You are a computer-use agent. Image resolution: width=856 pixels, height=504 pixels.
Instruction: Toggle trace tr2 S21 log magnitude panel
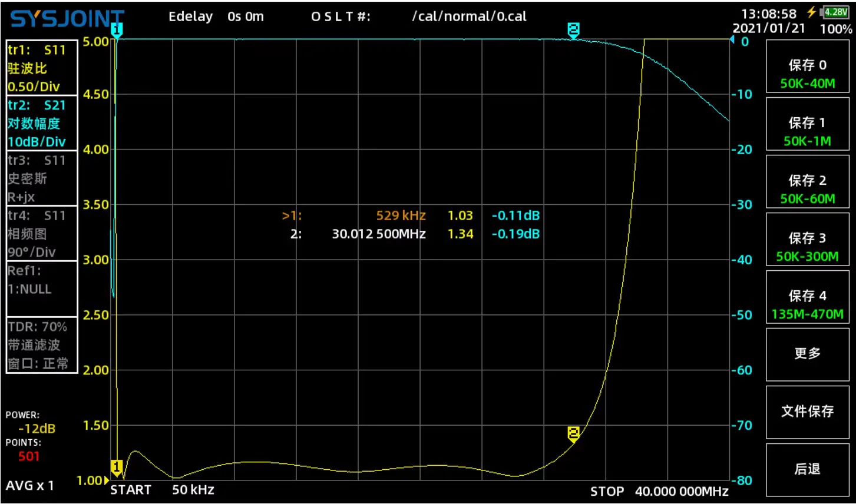(x=42, y=123)
